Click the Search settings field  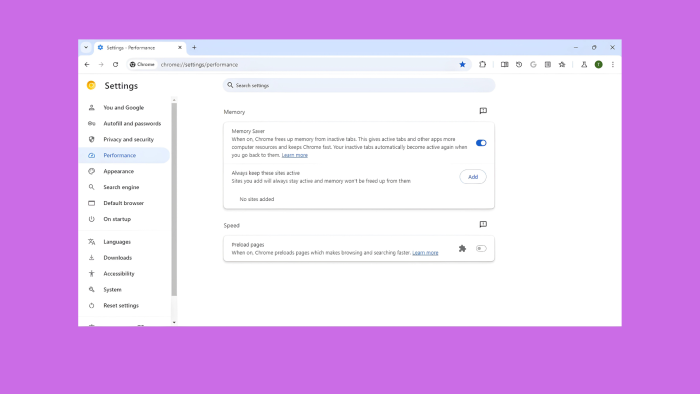(359, 85)
